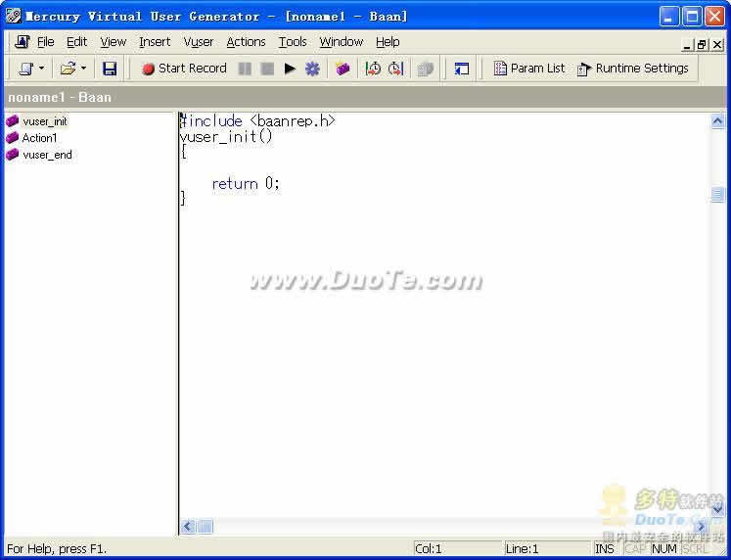The image size is (731, 560).
Task: Click the INS status bar indicator
Action: point(605,549)
